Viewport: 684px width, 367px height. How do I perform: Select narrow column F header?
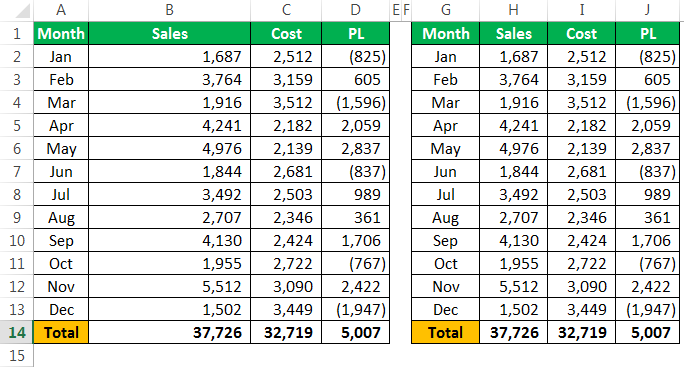(x=406, y=10)
